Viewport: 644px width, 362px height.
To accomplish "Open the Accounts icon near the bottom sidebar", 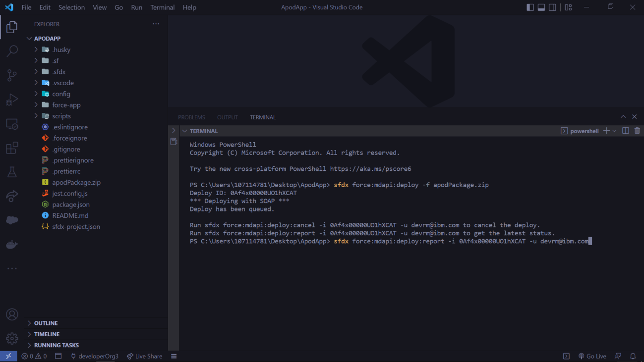I will pyautogui.click(x=12, y=314).
